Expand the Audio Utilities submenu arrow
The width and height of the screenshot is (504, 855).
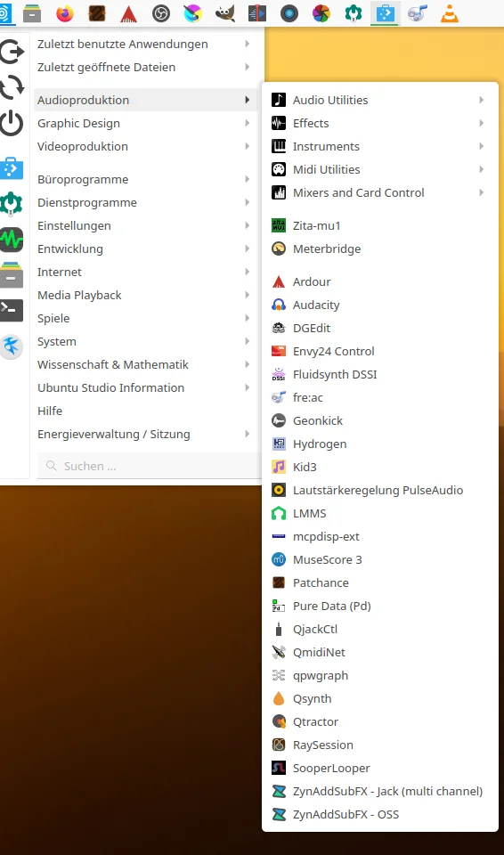coord(482,100)
